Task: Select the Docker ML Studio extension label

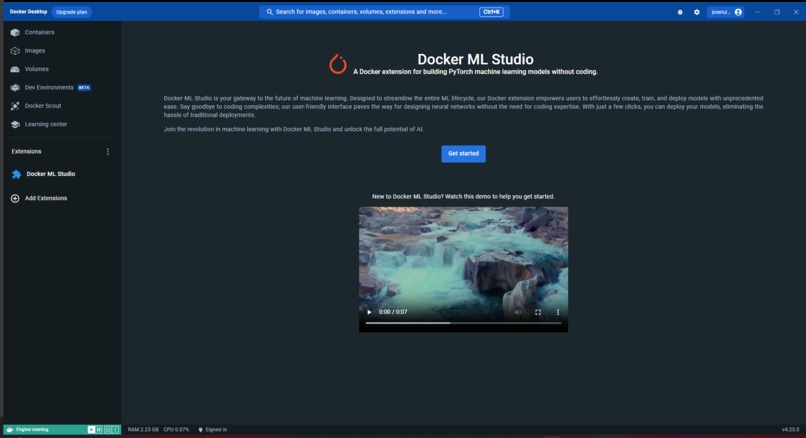Action: [51, 174]
